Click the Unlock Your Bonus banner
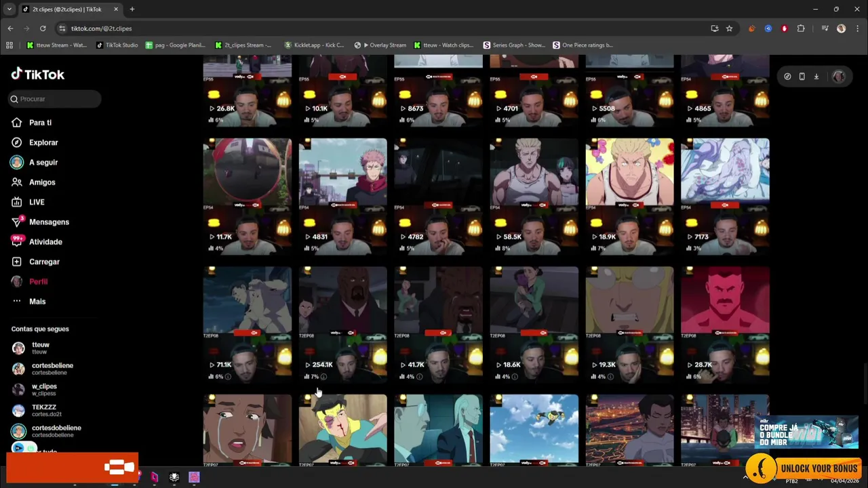Viewport: 868px width, 488px height. point(803,468)
